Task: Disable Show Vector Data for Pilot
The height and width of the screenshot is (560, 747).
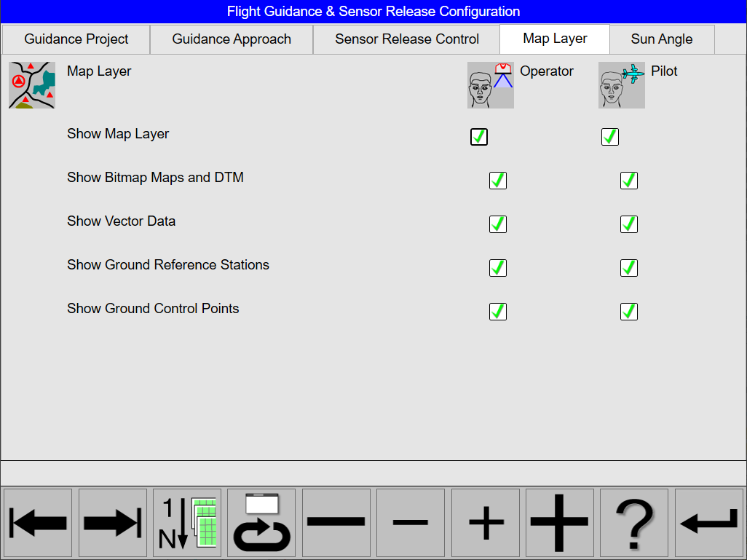Action: pyautogui.click(x=629, y=224)
